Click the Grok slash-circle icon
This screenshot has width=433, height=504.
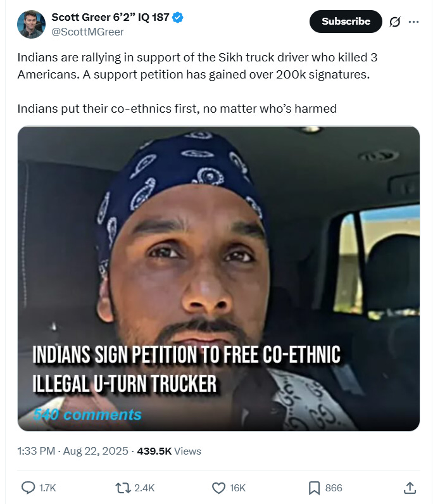coord(395,22)
